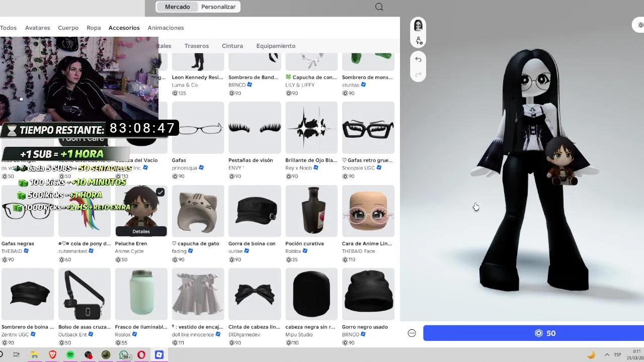
Task: Open the Animaciones category
Action: (166, 28)
